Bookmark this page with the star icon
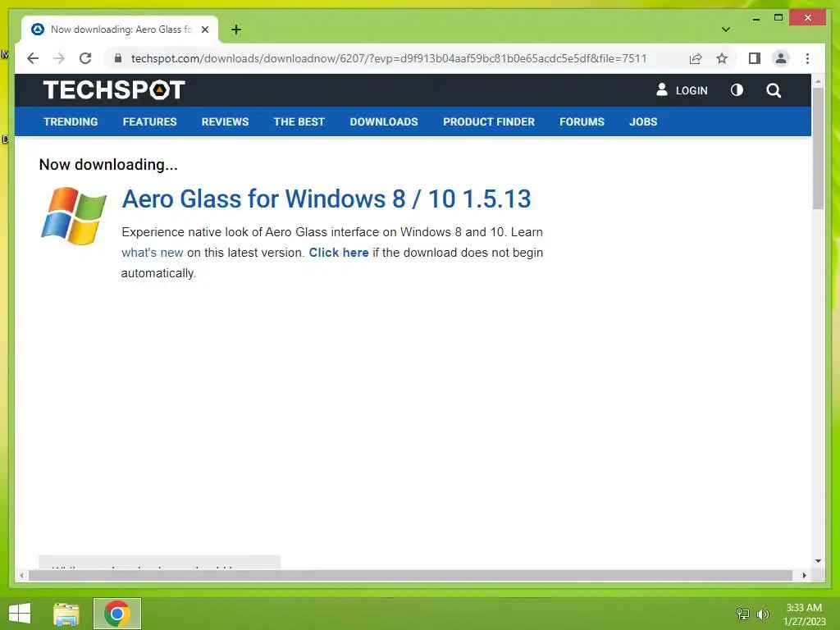840x630 pixels. point(722,58)
